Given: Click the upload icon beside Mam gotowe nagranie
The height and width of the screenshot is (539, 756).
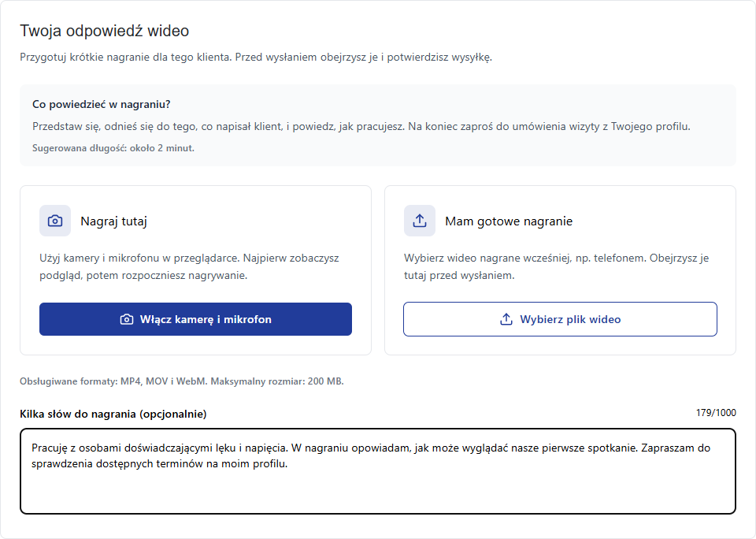Looking at the screenshot, I should 420,221.
